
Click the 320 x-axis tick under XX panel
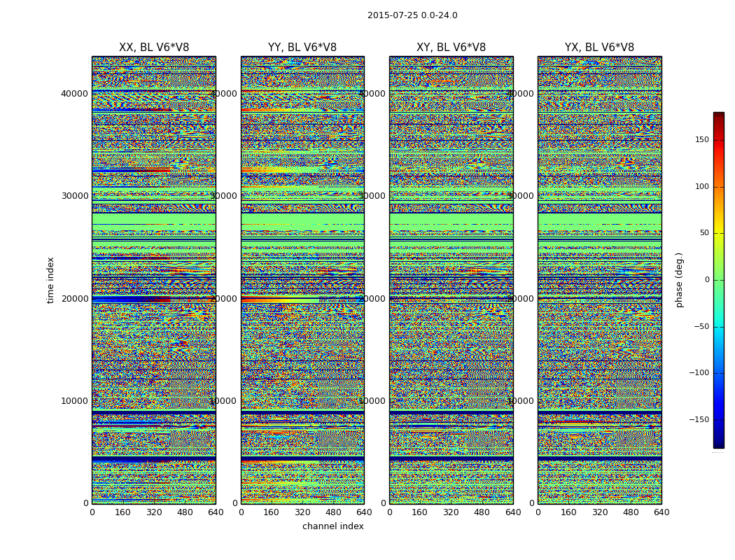[154, 512]
